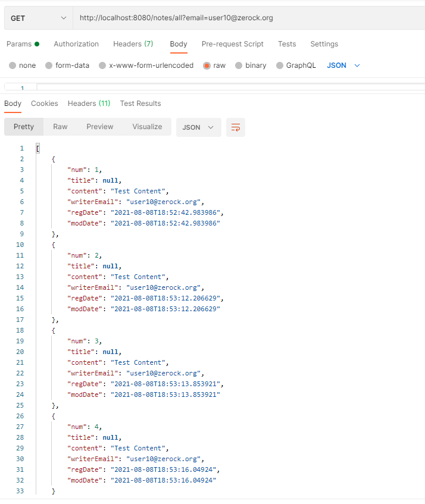
Task: Open the GET method dropdown
Action: click(x=39, y=18)
